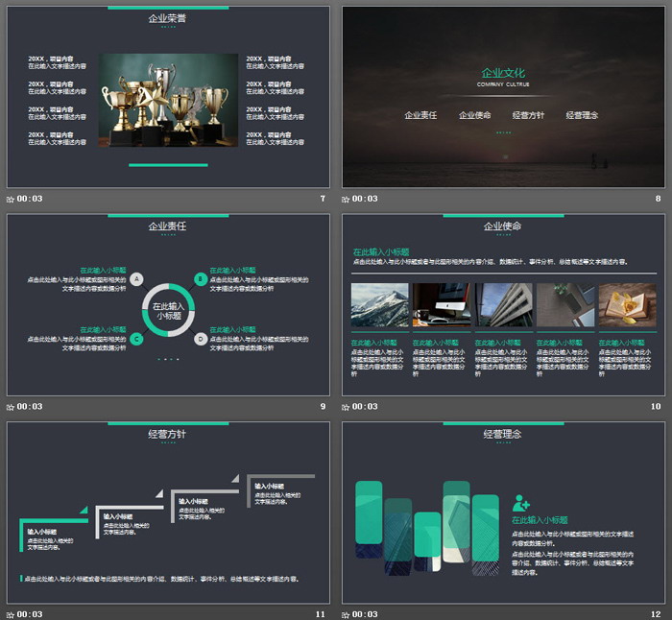Screen dimensions: 672x620
Task: Click the 00:03 timing under slide 10
Action: (x=366, y=406)
